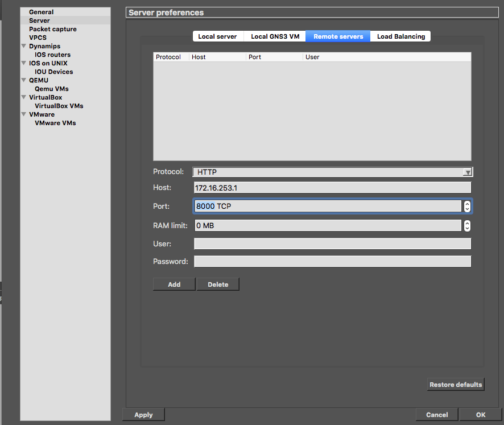Collapse the VMware tree section
The height and width of the screenshot is (425, 504).
coord(23,114)
